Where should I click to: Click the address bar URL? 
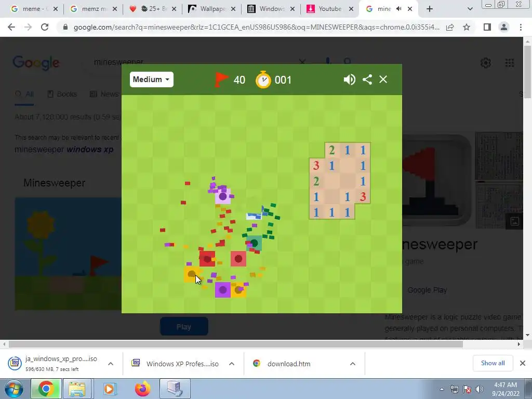coord(257,27)
